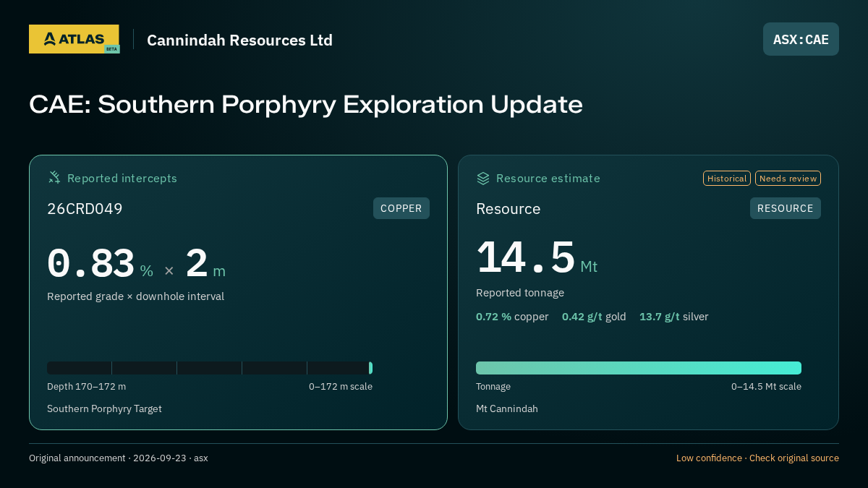Select the ASX:CAE ticker badge
Viewport: 868px width, 488px height.
tap(801, 39)
